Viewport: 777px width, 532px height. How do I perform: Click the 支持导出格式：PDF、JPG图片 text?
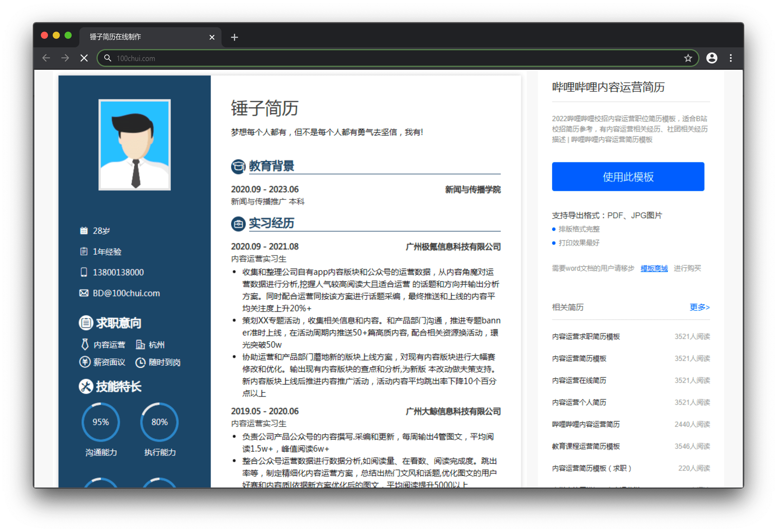coord(607,215)
